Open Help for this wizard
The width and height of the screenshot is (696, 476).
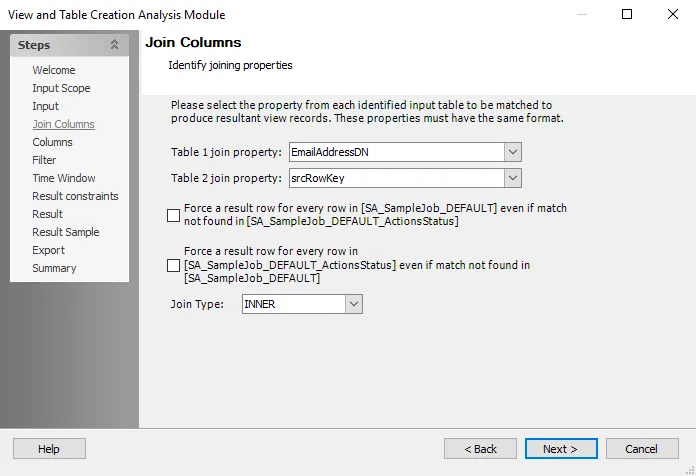(49, 449)
